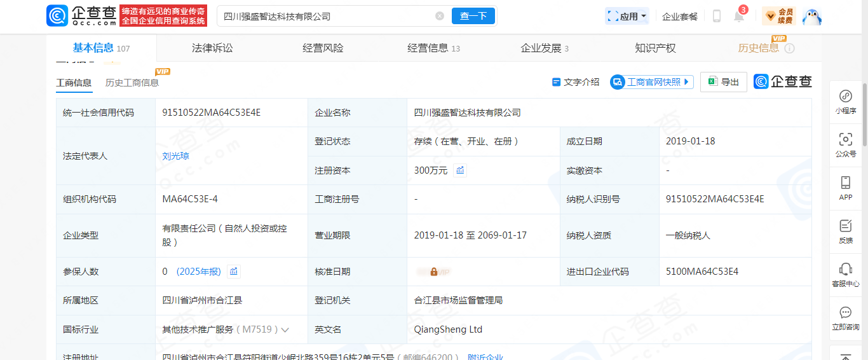Export the data with 导出 button
This screenshot has width=868, height=360.
click(723, 82)
